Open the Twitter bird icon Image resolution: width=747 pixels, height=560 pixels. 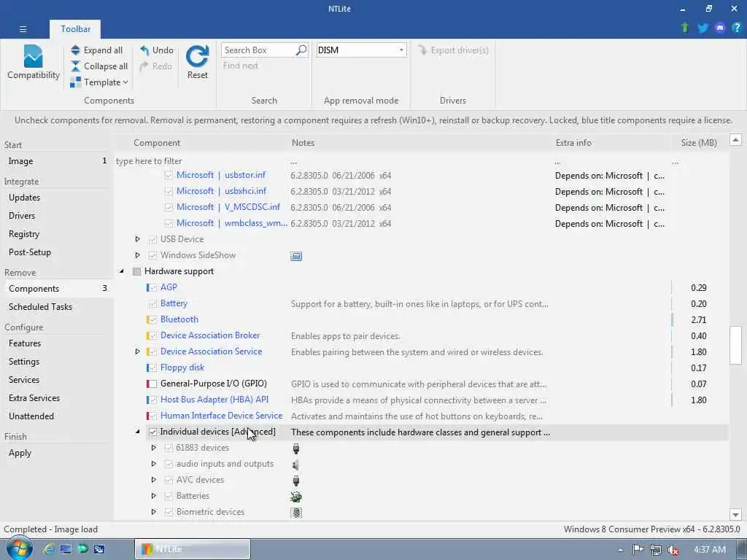(x=703, y=28)
